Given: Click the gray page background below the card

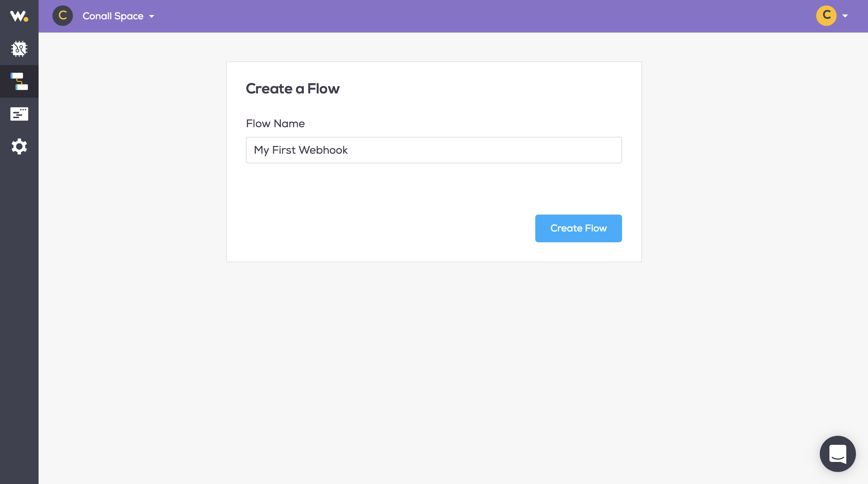Looking at the screenshot, I should point(434,371).
